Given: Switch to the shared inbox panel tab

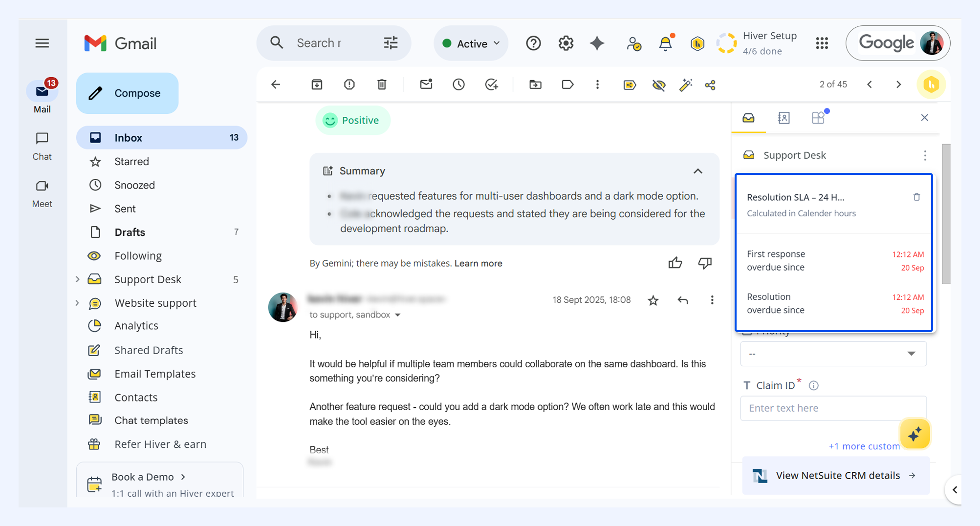Looking at the screenshot, I should (748, 118).
